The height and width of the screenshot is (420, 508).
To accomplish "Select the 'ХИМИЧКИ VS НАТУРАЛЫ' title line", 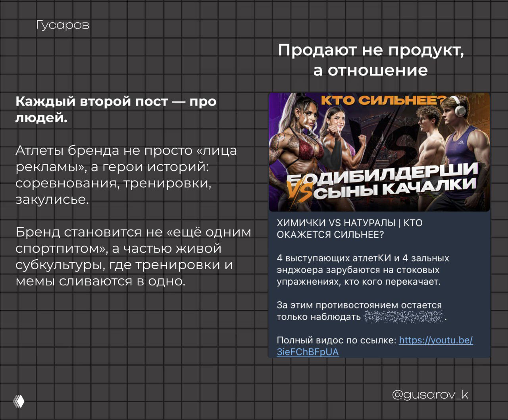I will point(350,223).
